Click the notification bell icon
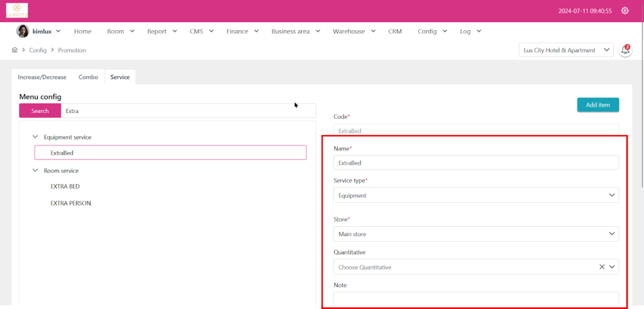The image size is (644, 309). [x=625, y=50]
